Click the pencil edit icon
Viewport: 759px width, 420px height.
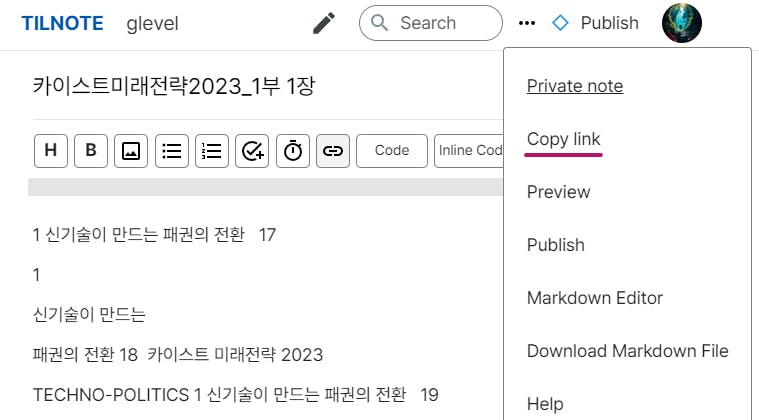[323, 23]
